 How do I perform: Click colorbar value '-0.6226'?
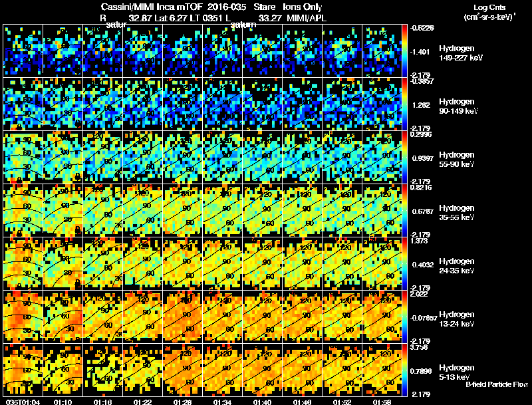pos(422,28)
